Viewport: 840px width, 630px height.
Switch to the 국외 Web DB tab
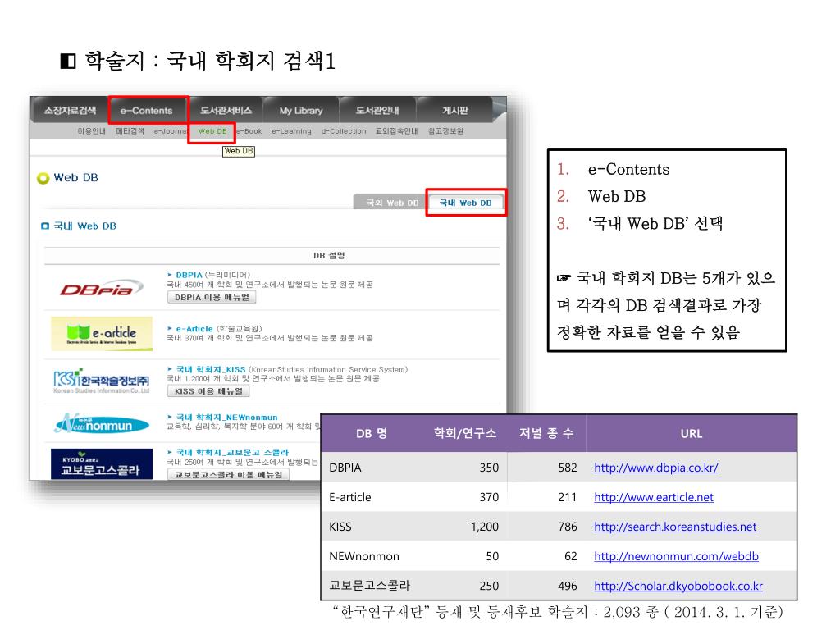[392, 203]
